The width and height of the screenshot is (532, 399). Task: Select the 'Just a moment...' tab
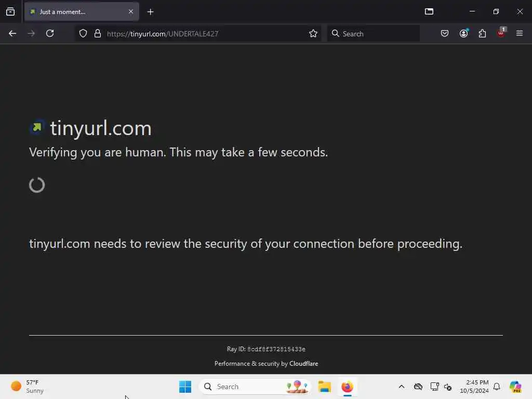click(82, 12)
